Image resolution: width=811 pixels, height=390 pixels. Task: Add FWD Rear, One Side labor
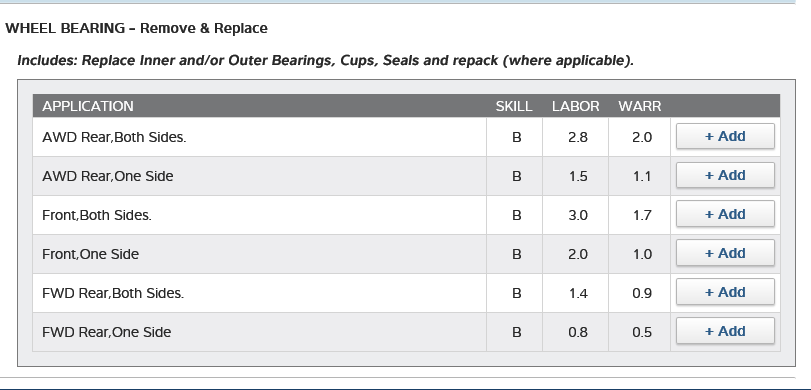coord(725,331)
